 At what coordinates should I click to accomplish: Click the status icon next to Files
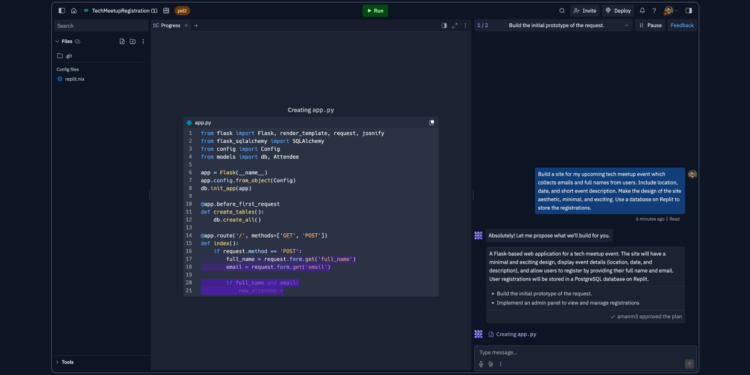[x=77, y=42]
